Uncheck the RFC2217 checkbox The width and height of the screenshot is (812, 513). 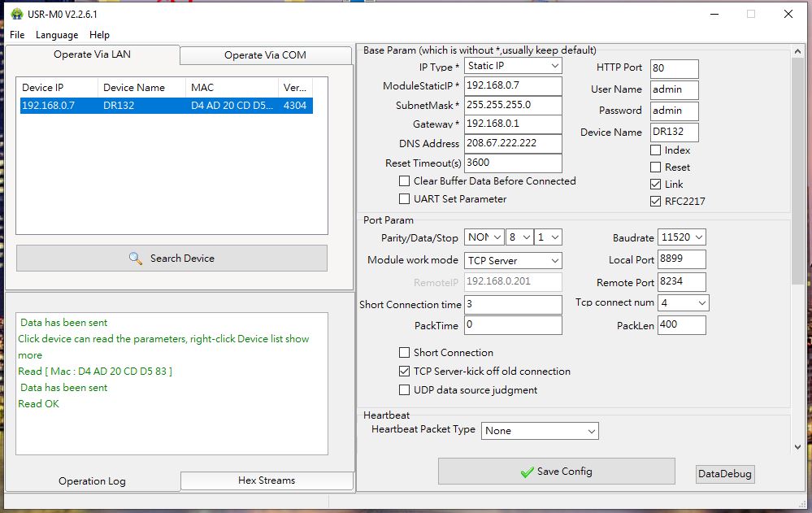[656, 202]
